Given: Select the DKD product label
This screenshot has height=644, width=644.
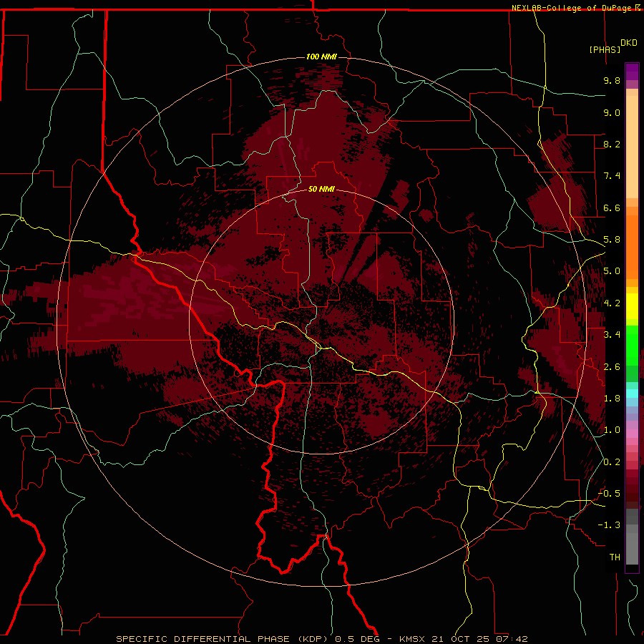Looking at the screenshot, I should pyautogui.click(x=628, y=43).
